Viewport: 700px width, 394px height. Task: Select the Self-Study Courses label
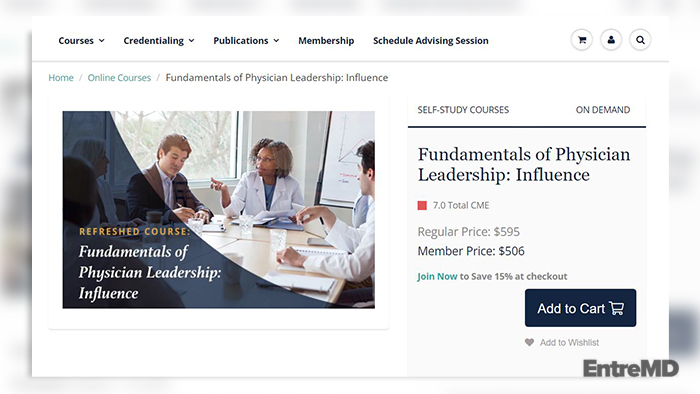pyautogui.click(x=463, y=110)
